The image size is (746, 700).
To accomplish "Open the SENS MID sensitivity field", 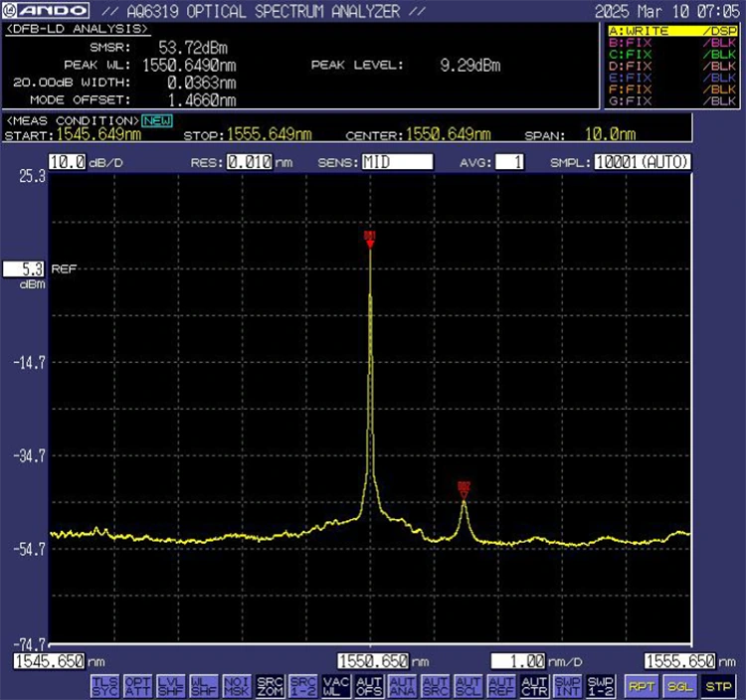I will 396,162.
